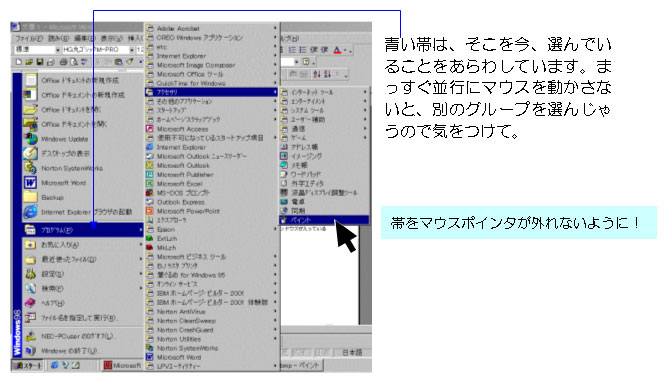Click the スタート button on the taskbar
Screen dimensions: 666x382
pos(27,365)
